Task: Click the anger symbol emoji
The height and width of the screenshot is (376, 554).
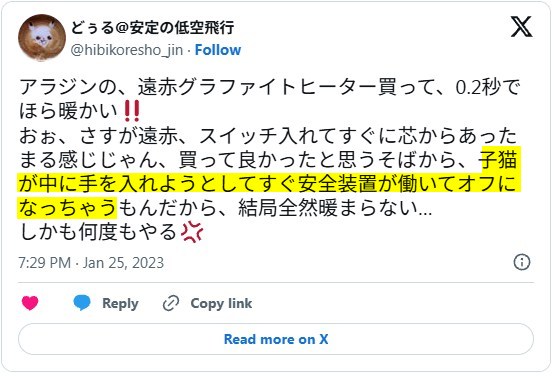Action: pyautogui.click(x=192, y=232)
